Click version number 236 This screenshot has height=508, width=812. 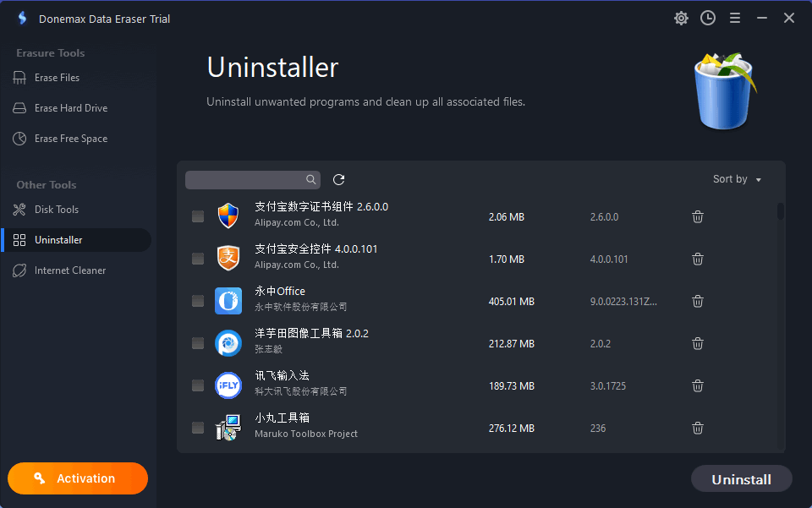[598, 429]
